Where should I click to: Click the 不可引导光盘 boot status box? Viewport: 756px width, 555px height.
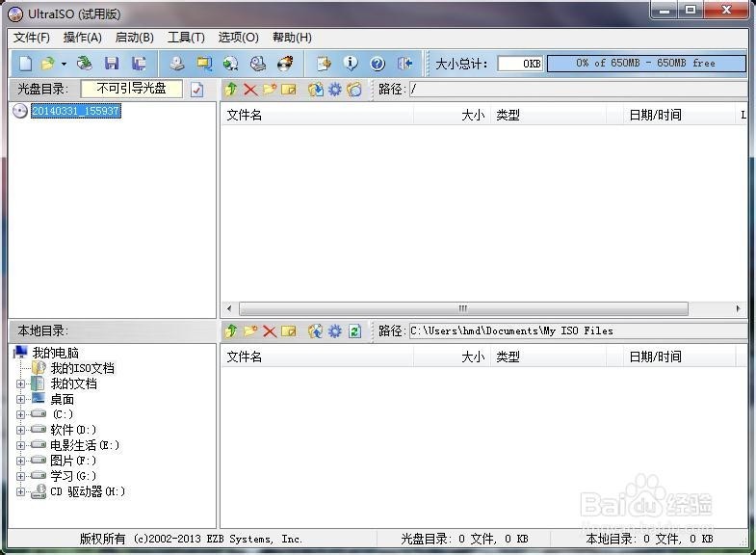(132, 89)
